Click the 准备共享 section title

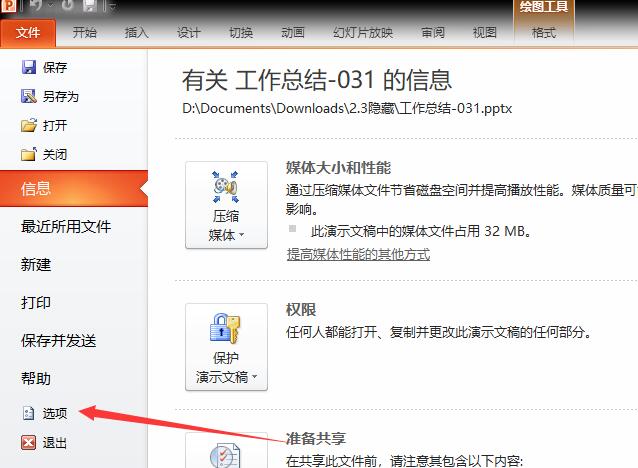(316, 439)
